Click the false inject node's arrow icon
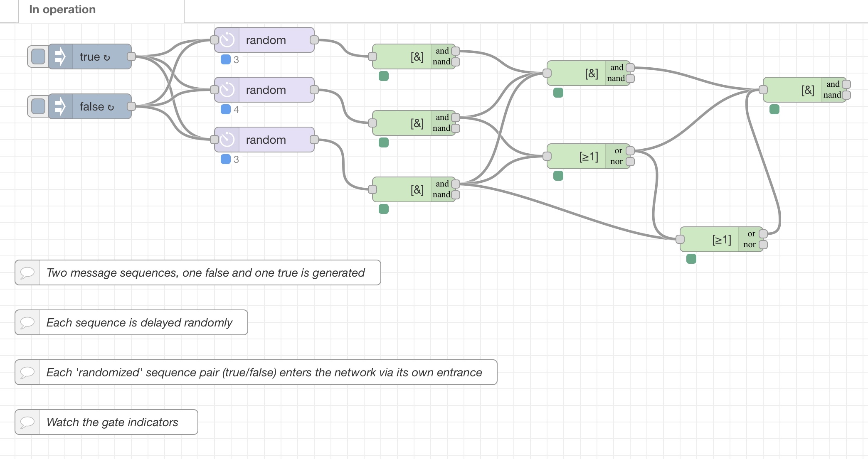This screenshot has width=868, height=459. tap(61, 106)
